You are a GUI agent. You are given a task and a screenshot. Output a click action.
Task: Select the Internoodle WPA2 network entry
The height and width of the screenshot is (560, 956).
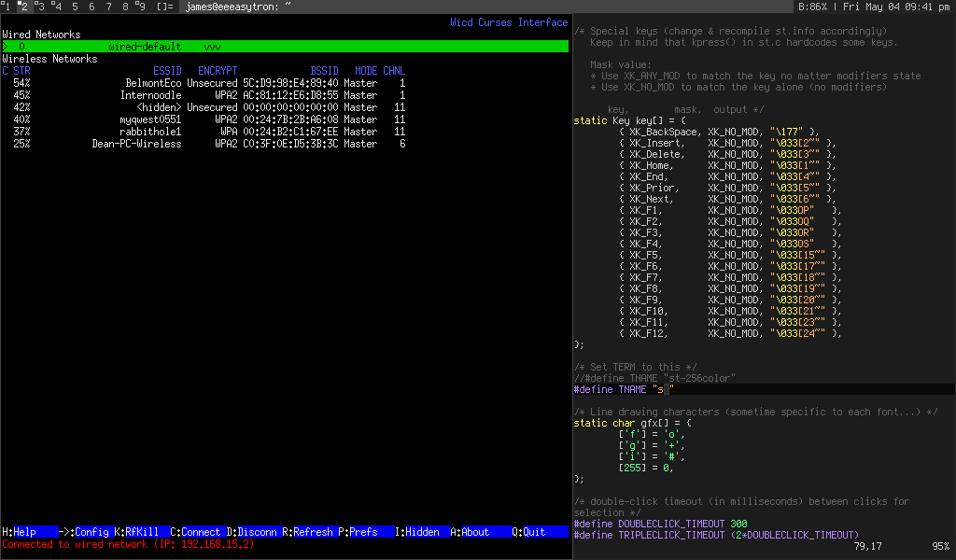151,95
